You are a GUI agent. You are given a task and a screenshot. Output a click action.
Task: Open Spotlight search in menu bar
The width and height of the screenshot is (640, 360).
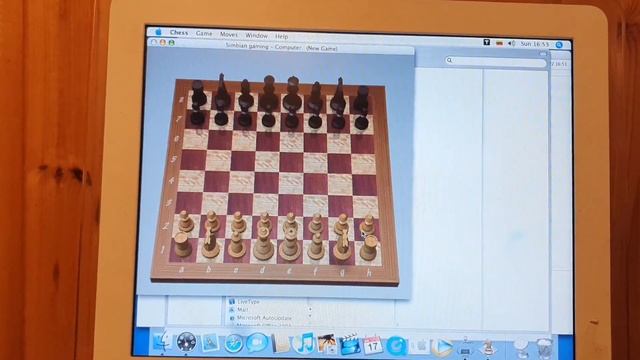[x=559, y=45]
